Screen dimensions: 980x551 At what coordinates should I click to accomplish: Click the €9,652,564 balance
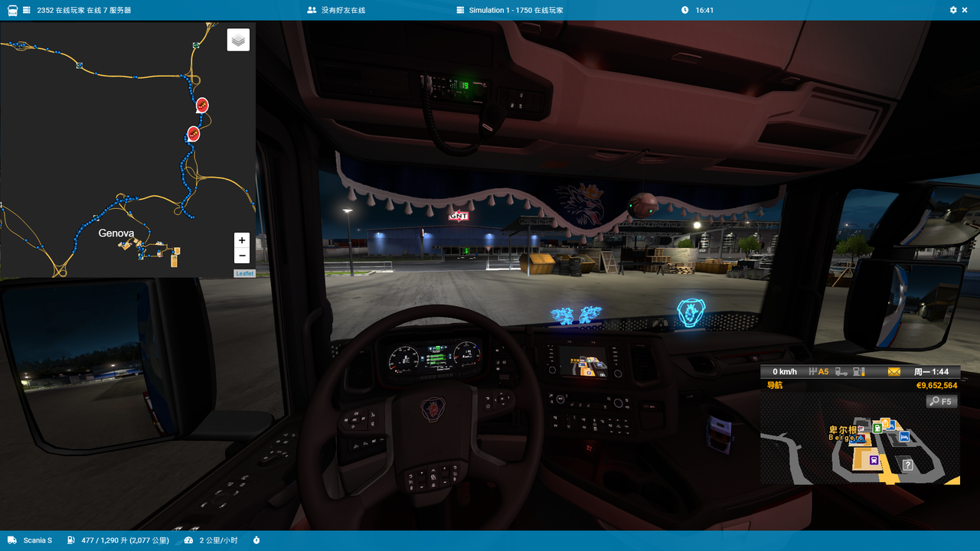(936, 386)
